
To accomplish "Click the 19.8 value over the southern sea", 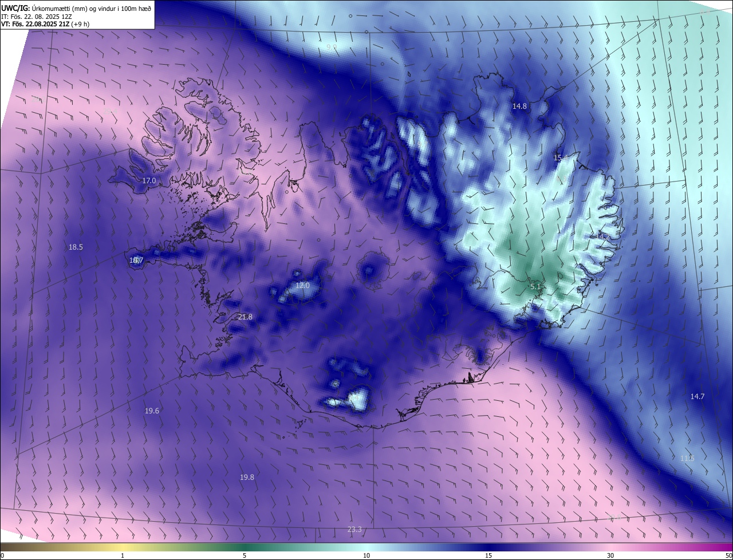I will coord(247,477).
